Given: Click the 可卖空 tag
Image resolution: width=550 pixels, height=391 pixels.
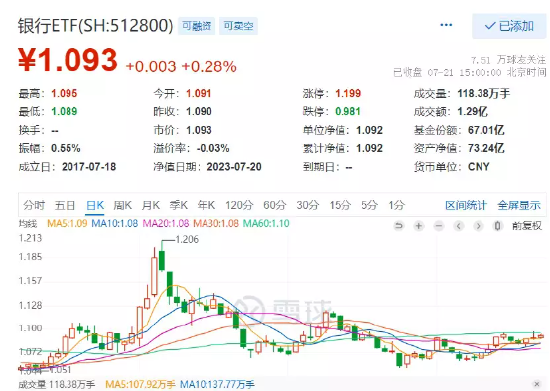Looking at the screenshot, I should coord(238,26).
